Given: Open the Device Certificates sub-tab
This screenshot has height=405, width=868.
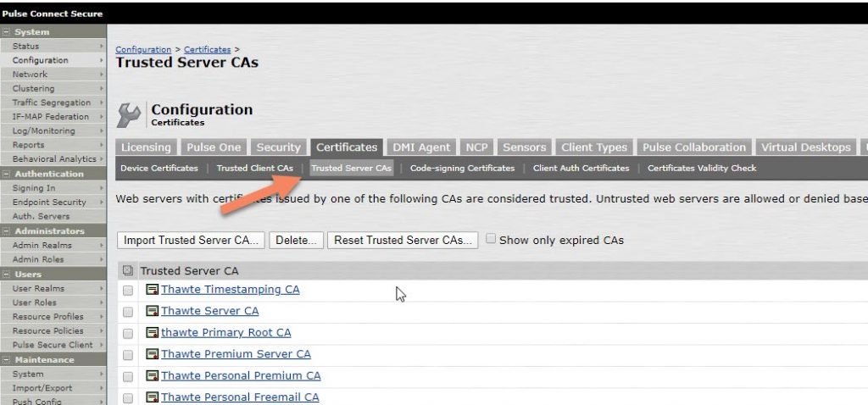Looking at the screenshot, I should 159,169.
